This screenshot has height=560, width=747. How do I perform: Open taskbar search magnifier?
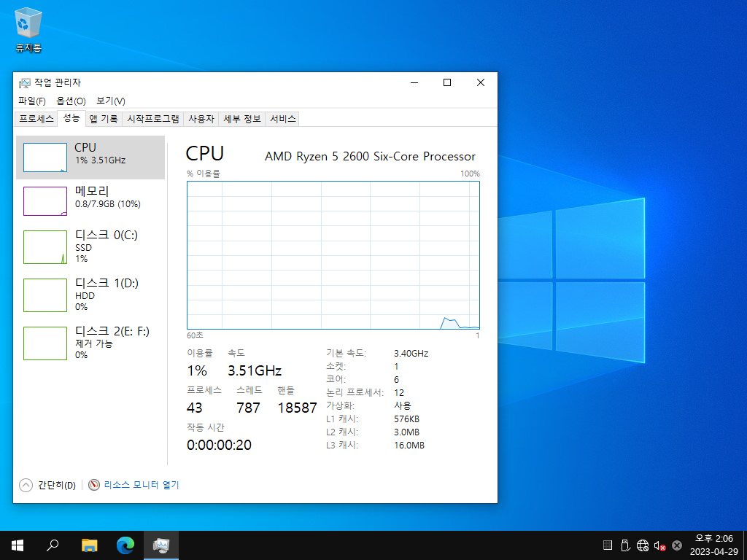[53, 545]
